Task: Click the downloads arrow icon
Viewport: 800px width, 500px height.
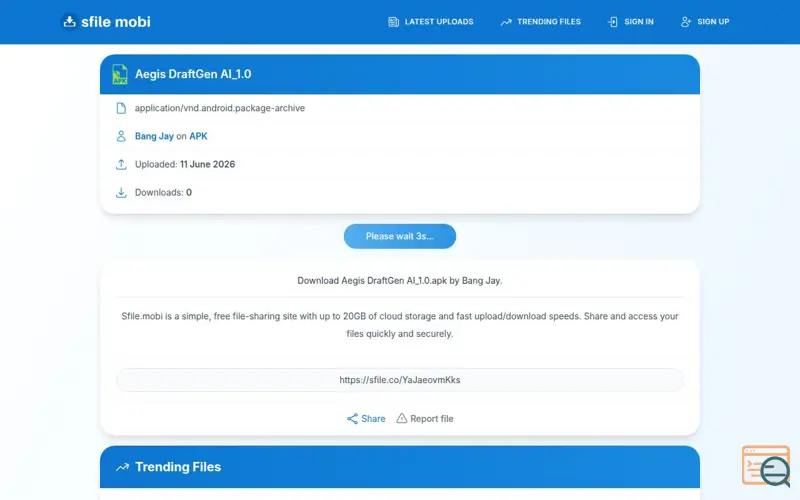Action: coord(121,192)
